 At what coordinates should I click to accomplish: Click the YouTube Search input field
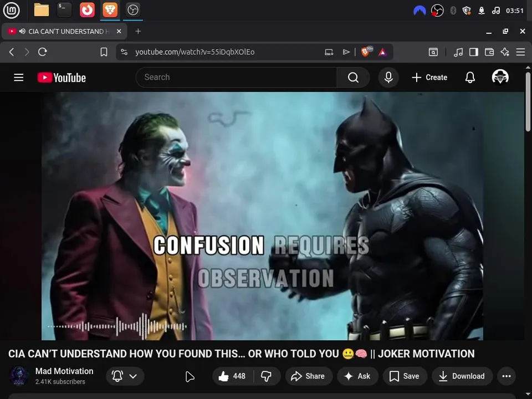coord(236,78)
